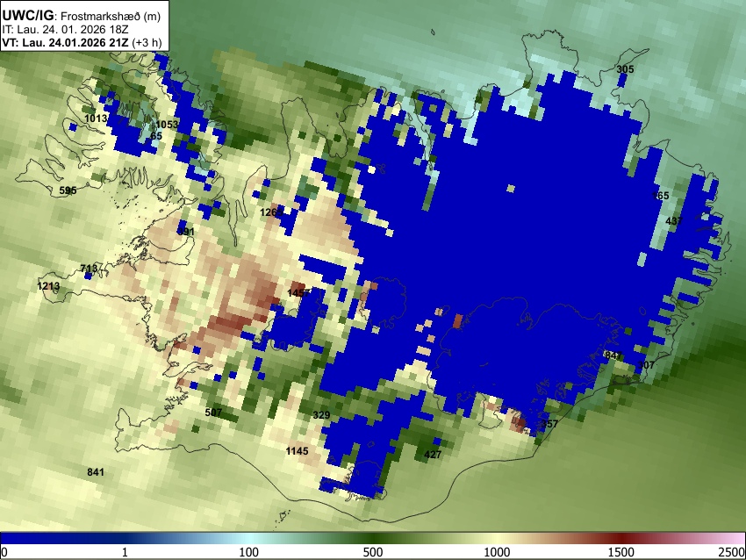Click the map value '357'
Image resolution: width=746 pixels, height=560 pixels.
tap(549, 423)
